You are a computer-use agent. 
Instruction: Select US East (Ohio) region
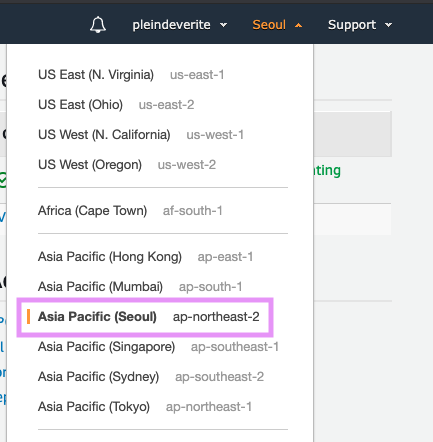[116, 105]
